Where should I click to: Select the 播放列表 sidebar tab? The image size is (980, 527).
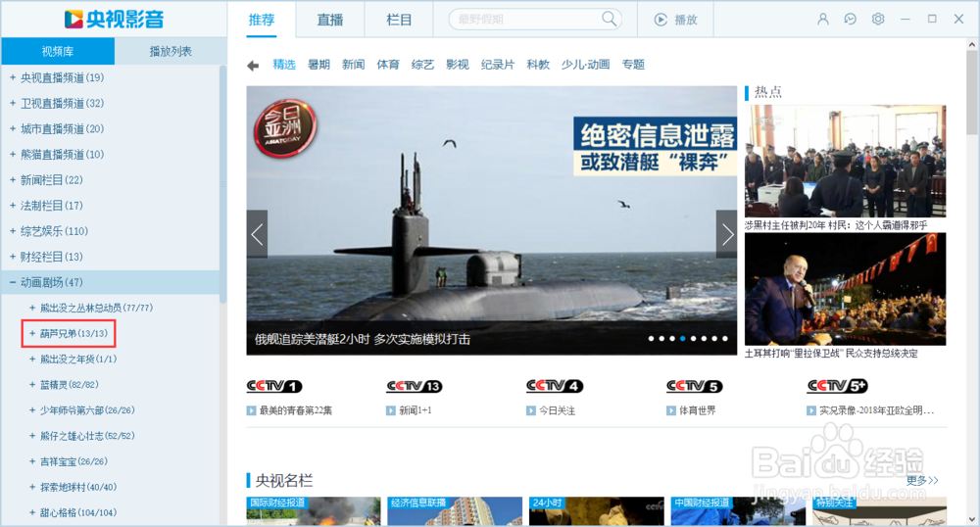[171, 51]
